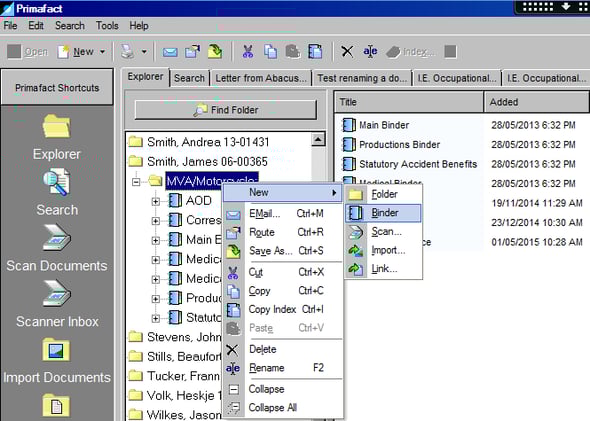Image resolution: width=590 pixels, height=421 pixels.
Task: Open the Tools menu
Action: 107,26
